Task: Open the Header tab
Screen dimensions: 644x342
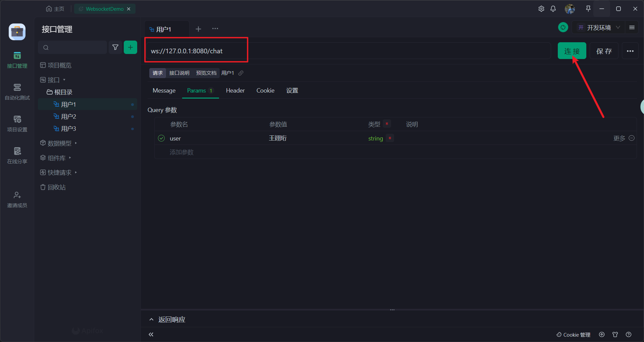Action: click(235, 91)
